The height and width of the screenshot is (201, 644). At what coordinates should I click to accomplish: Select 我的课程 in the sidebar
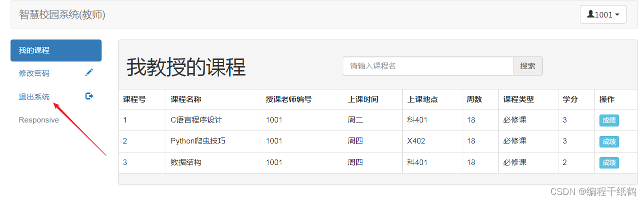pyautogui.click(x=56, y=50)
